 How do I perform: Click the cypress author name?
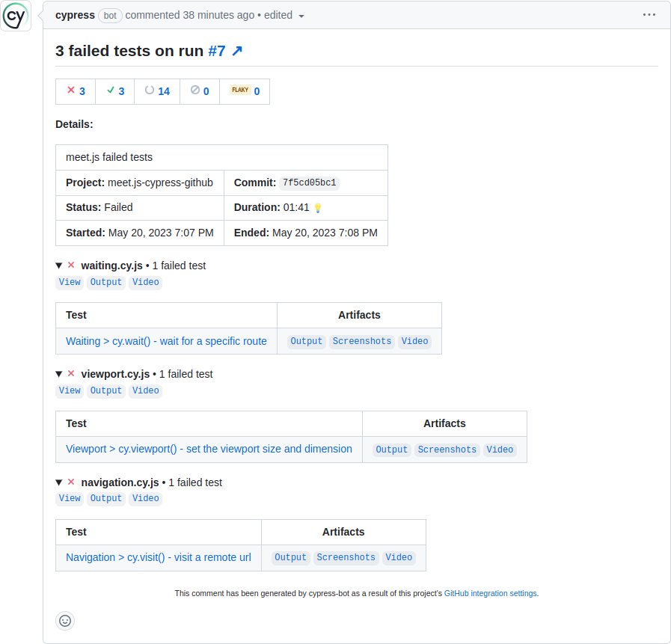(x=75, y=15)
